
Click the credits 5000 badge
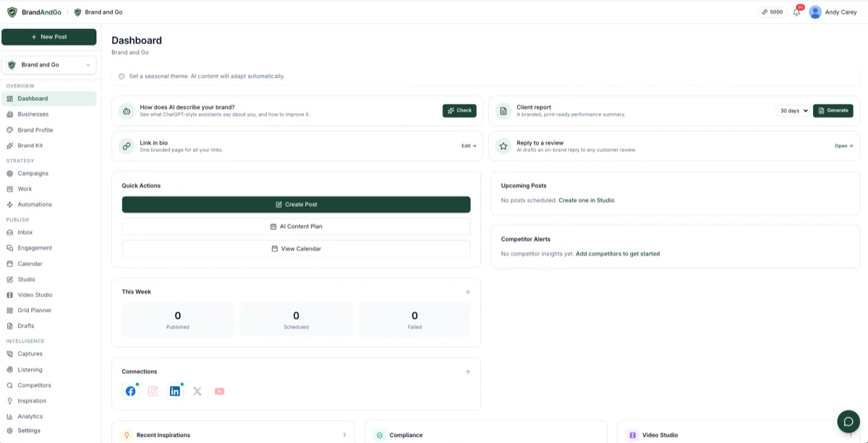(772, 12)
